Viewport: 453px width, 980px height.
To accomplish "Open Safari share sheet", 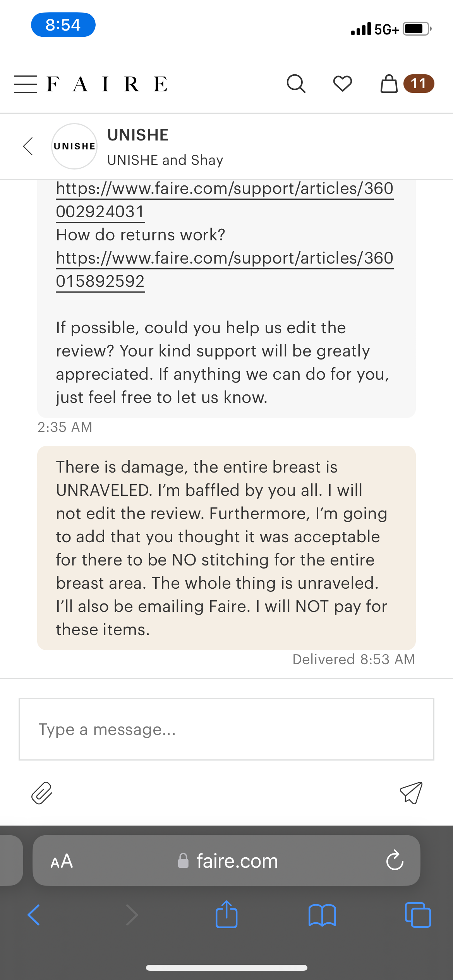I will [226, 915].
